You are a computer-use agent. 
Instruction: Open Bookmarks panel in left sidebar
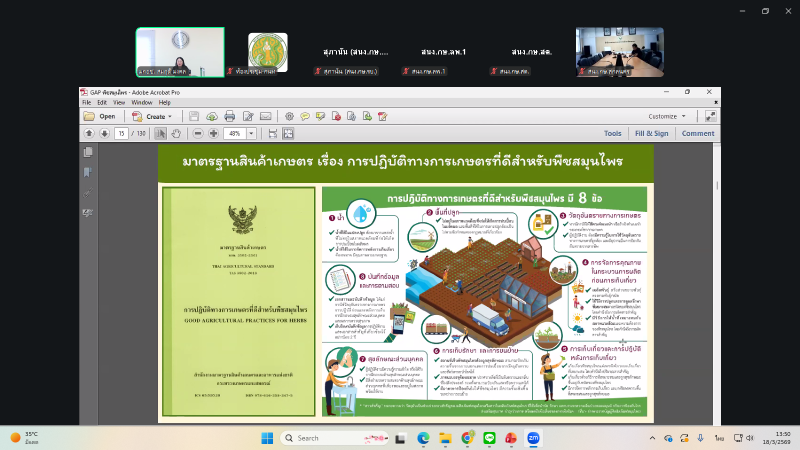88,172
